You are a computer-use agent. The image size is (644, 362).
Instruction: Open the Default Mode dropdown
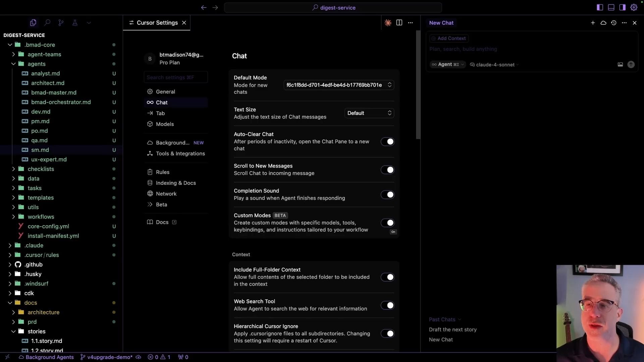click(x=338, y=85)
